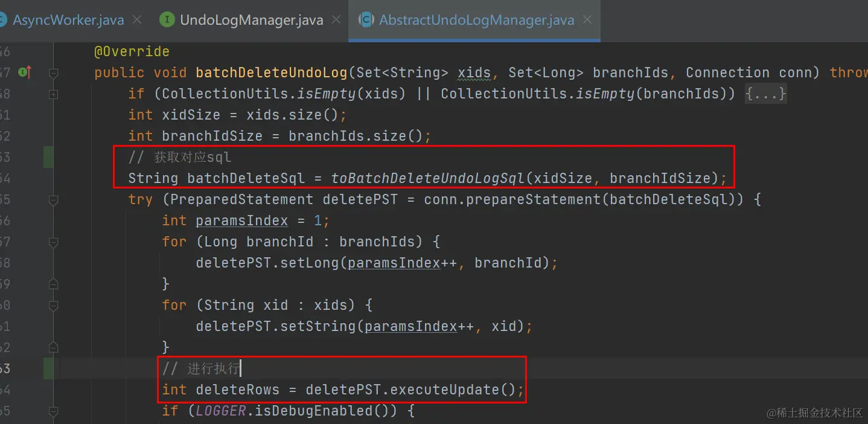Close the AbstractUndoLogManager.java tab
Viewport: 868px width, 424px height.
(588, 20)
